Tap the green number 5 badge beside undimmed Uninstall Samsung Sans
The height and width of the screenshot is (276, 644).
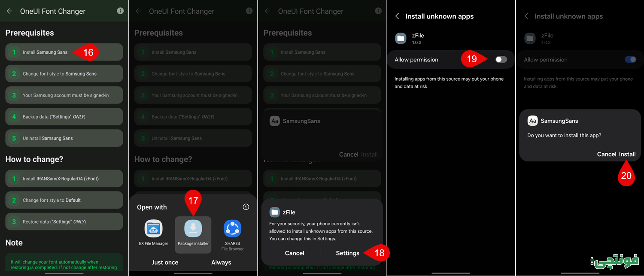tap(14, 138)
